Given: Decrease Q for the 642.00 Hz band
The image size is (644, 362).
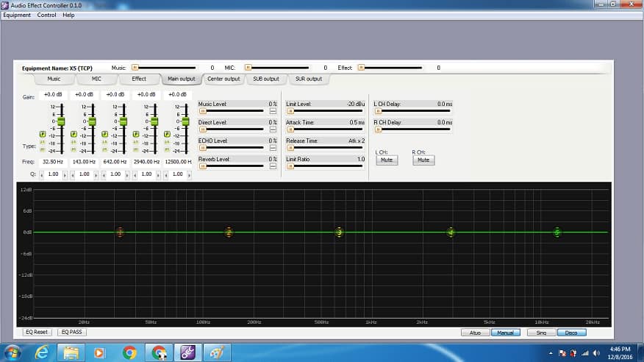Looking at the screenshot, I should click(104, 175).
